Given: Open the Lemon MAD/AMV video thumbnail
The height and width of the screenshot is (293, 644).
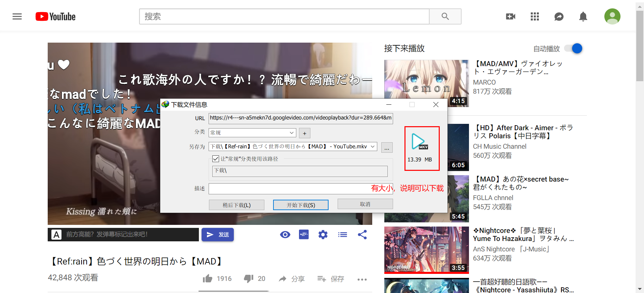Looking at the screenshot, I should tap(426, 84).
